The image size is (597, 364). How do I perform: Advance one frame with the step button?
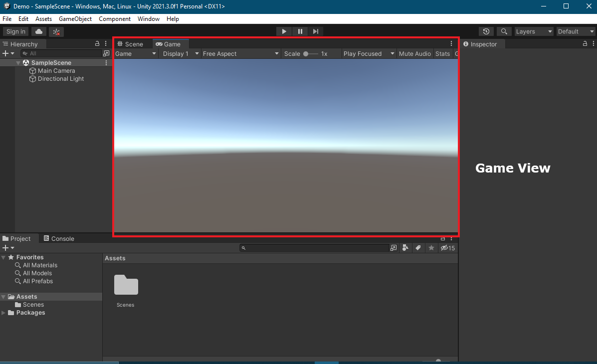click(x=316, y=31)
